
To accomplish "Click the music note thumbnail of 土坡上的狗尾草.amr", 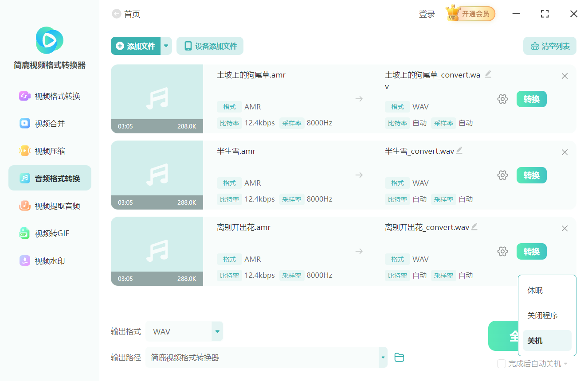I will click(157, 98).
